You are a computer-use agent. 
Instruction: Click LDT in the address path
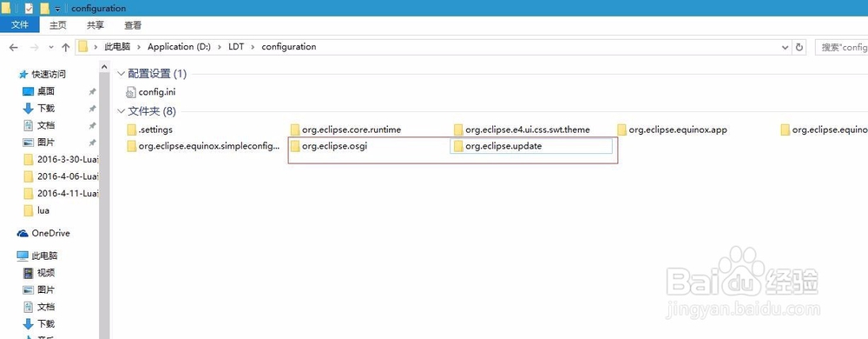(236, 47)
